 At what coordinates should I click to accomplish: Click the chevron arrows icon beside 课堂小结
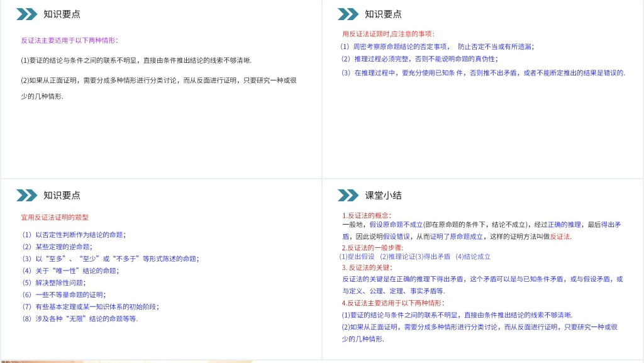[x=348, y=195]
